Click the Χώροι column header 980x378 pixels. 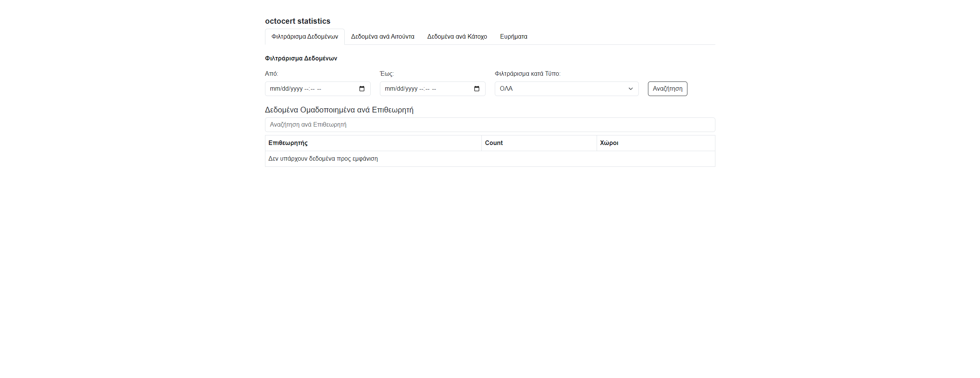[x=609, y=143]
